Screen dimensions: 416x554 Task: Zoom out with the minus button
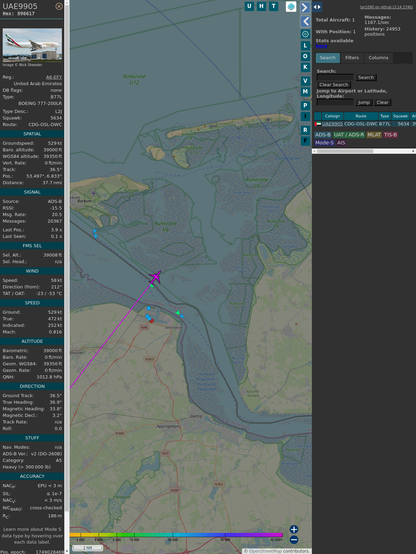[294, 540]
